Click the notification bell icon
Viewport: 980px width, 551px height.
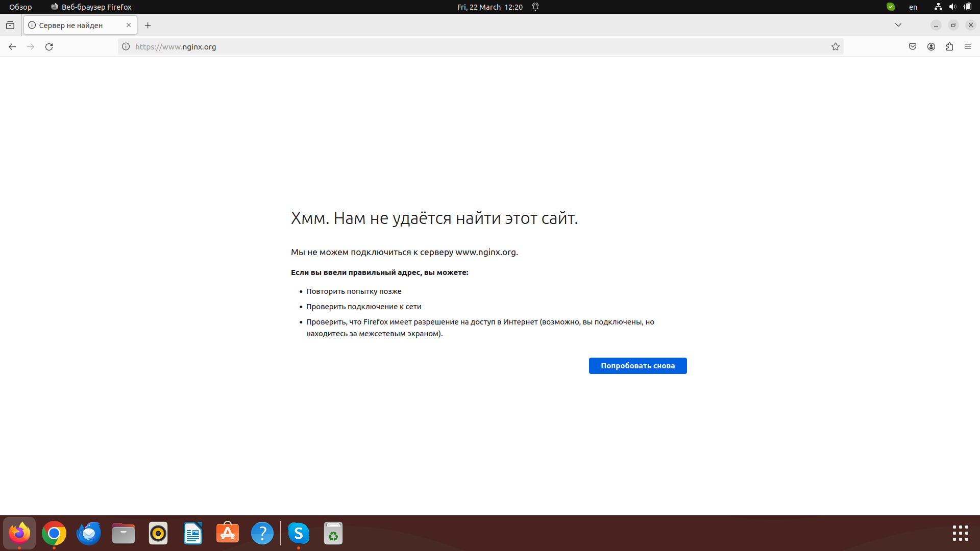tap(535, 7)
